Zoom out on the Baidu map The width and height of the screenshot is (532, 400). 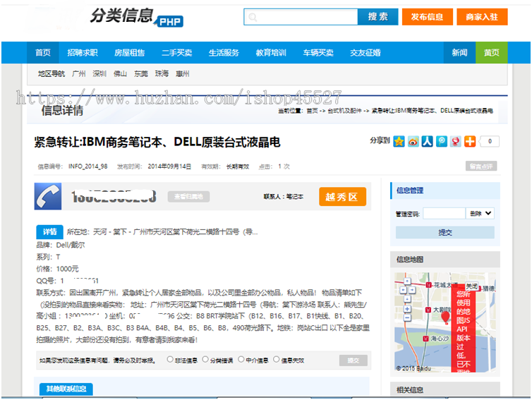[407, 317]
